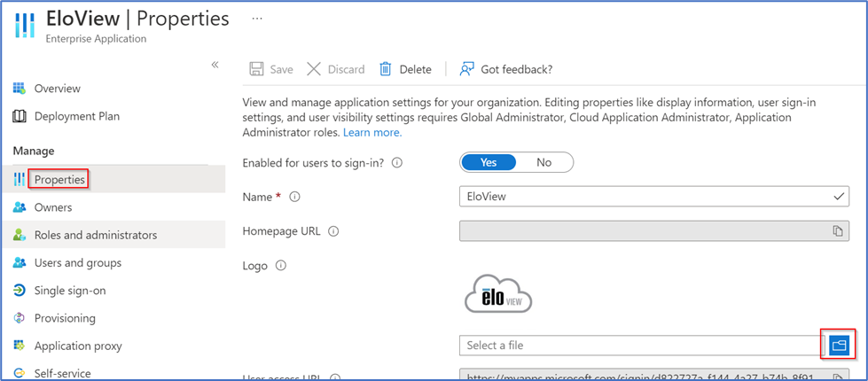Open the ellipsis more options menu
868x381 pixels.
pyautogui.click(x=257, y=19)
